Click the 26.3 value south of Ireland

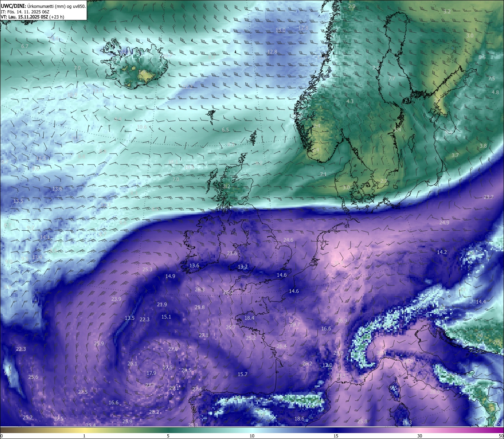(x=200, y=289)
